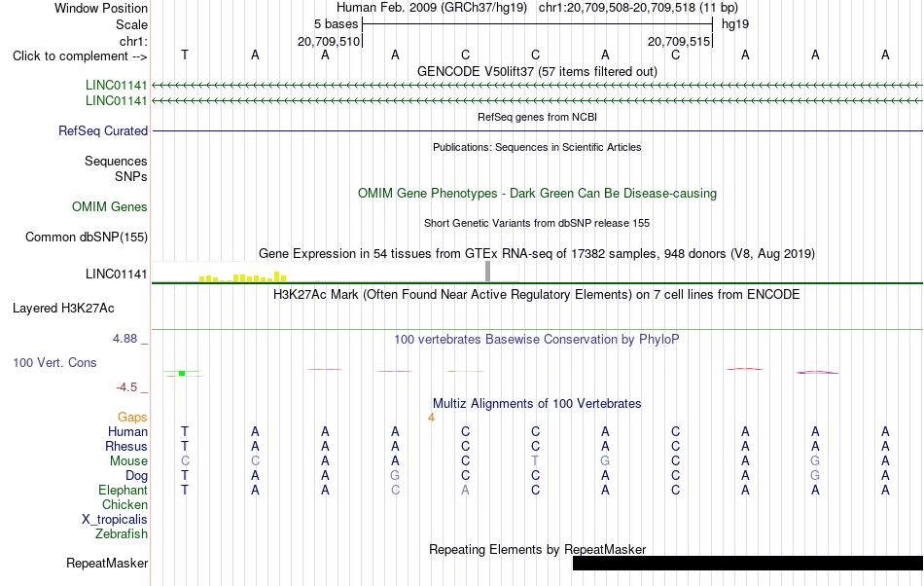This screenshot has width=924, height=586.
Task: Click the 'Elephant' species label
Action: pyautogui.click(x=124, y=490)
